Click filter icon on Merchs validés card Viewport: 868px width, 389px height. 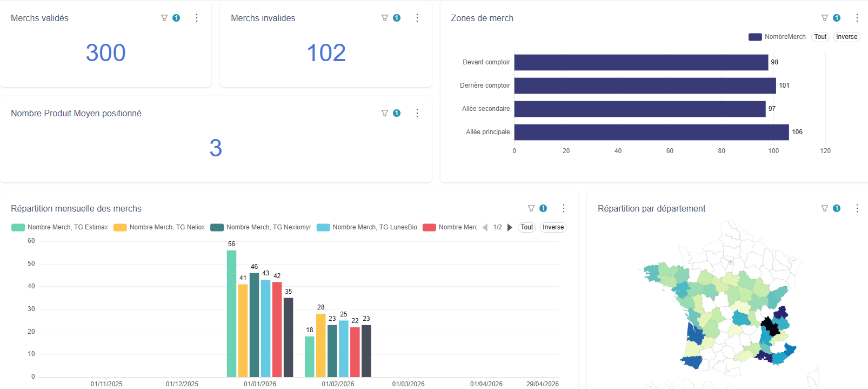tap(164, 18)
